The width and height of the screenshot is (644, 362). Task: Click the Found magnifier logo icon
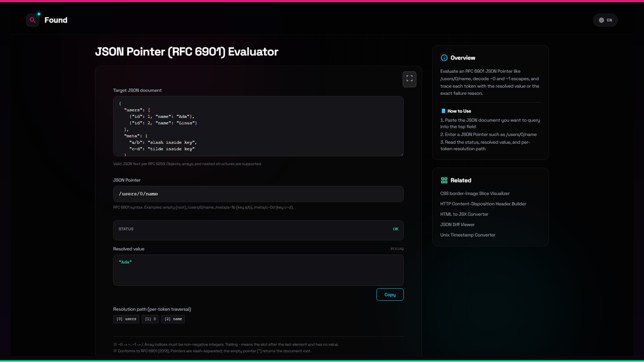[33, 20]
